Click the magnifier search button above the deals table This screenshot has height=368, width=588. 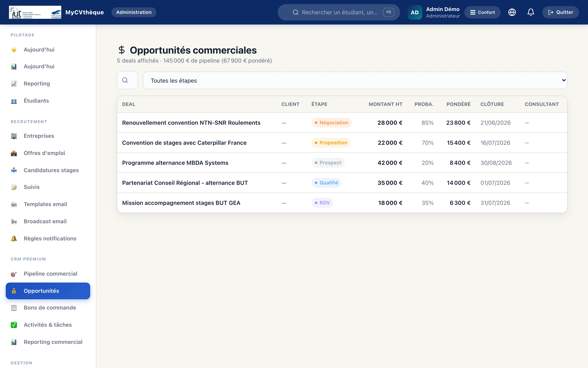(x=127, y=80)
